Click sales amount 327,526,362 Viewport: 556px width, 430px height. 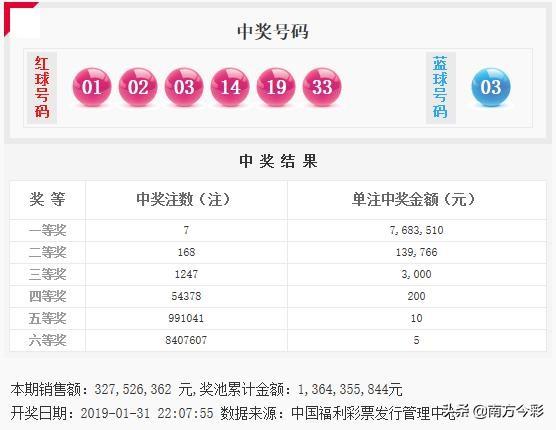[x=133, y=390]
